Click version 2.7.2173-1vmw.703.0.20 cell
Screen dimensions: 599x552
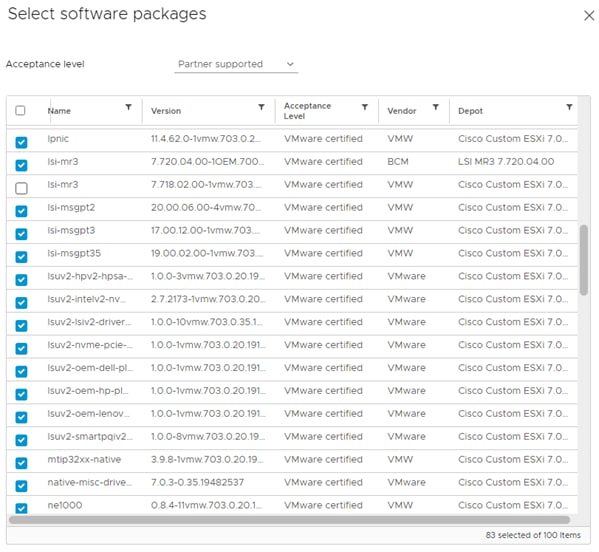208,299
